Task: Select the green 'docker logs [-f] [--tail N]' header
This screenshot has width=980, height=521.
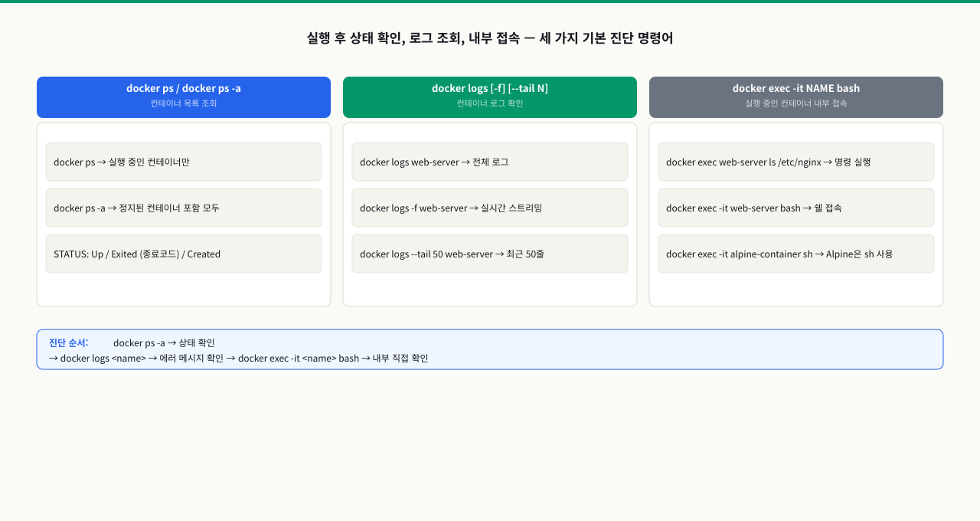Action: [490, 97]
